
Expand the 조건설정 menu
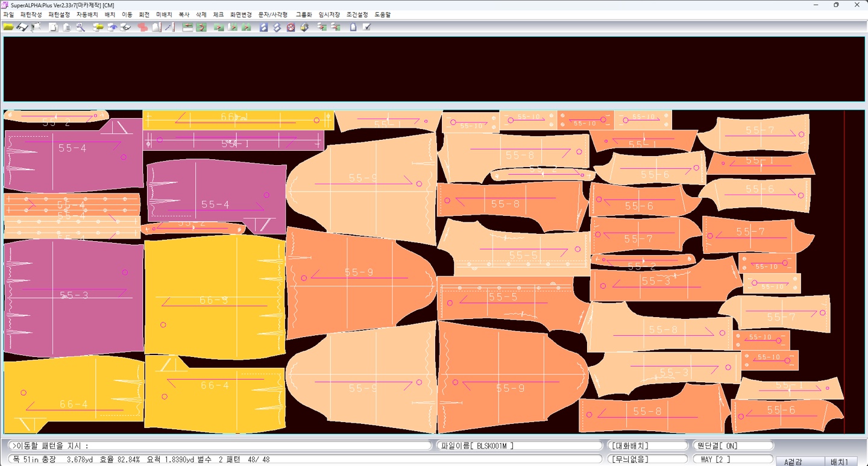(x=357, y=14)
